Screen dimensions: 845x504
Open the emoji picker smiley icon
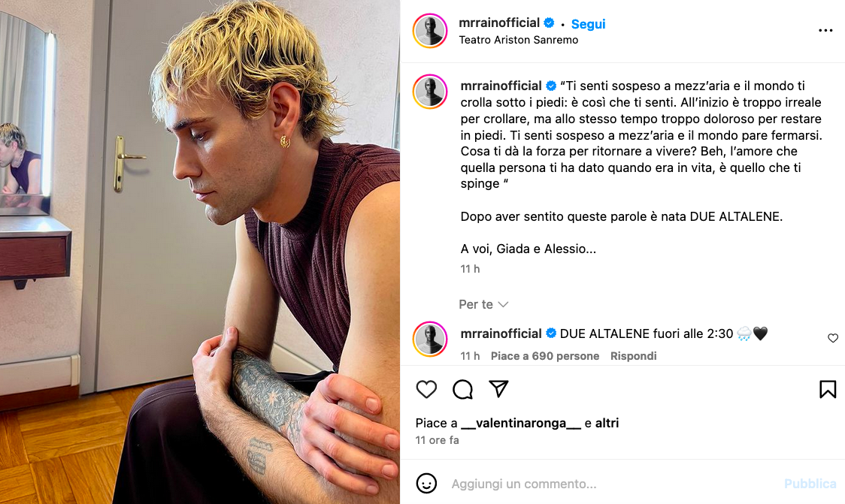pos(426,484)
